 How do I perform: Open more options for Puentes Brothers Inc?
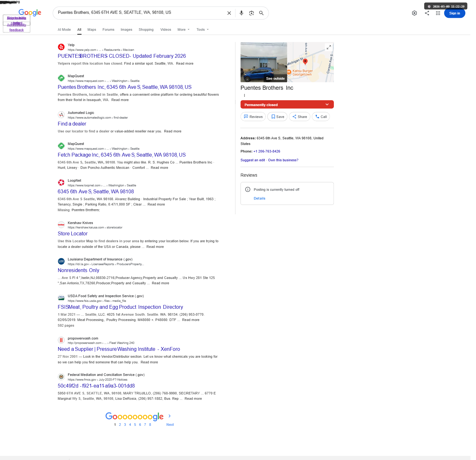tap(244, 95)
